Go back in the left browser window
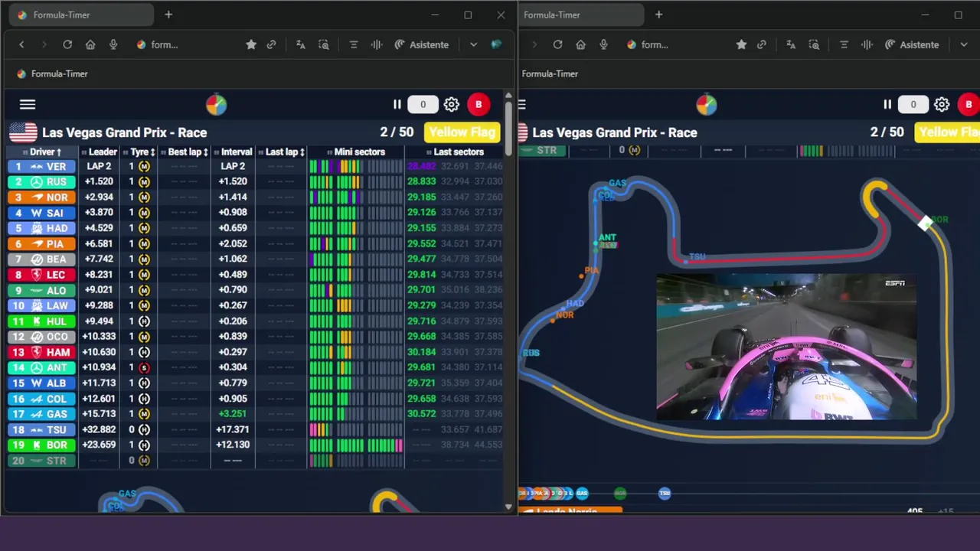The image size is (980, 551). click(x=21, y=44)
